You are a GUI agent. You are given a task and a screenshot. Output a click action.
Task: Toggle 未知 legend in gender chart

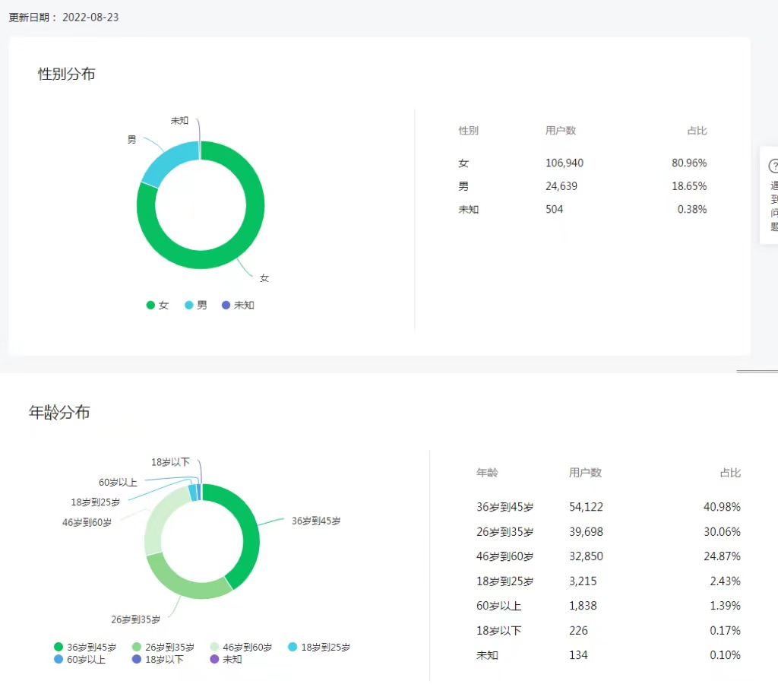click(237, 305)
